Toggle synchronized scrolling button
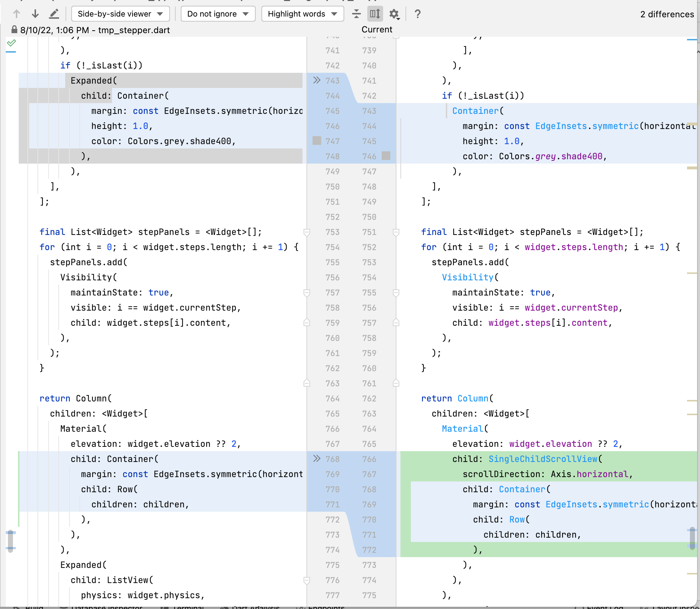This screenshot has height=609, width=700. click(x=375, y=14)
